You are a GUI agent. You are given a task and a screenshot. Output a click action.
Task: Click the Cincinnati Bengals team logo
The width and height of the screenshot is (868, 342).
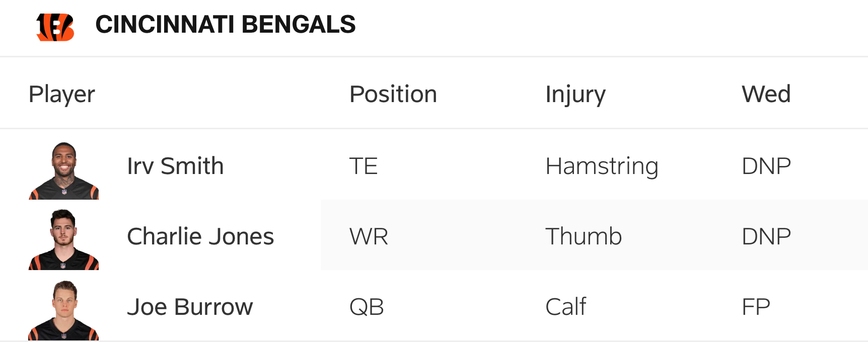click(55, 26)
